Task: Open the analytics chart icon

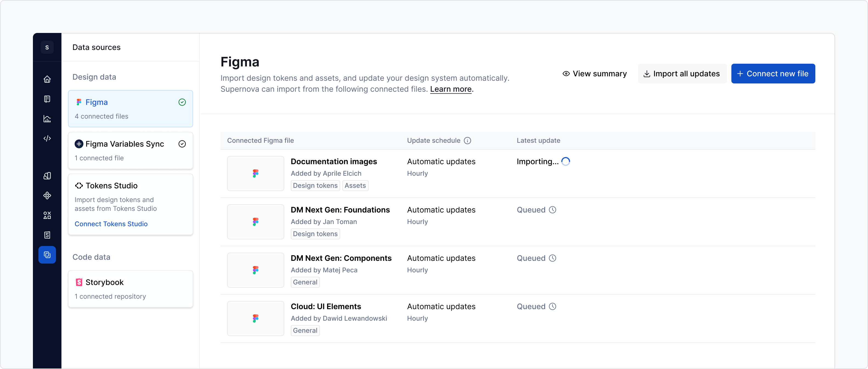Action: tap(47, 119)
